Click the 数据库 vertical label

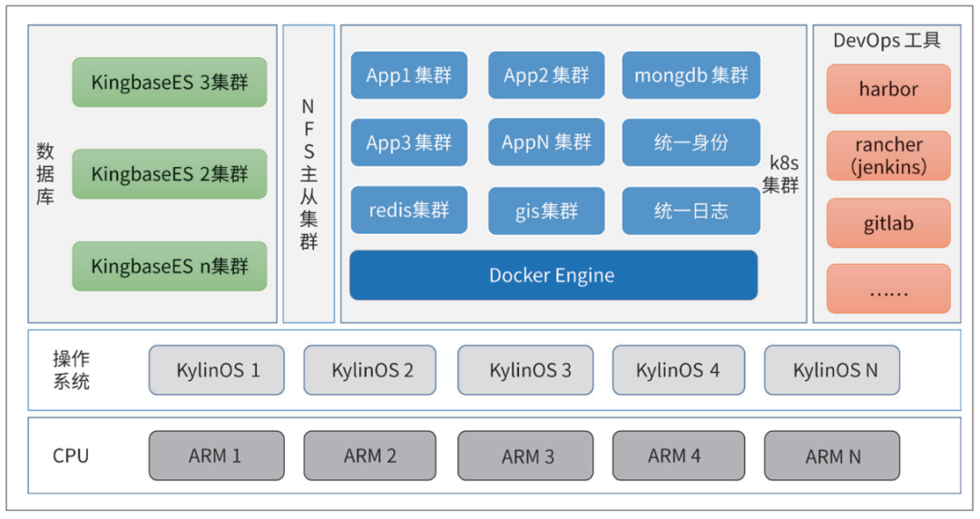(x=45, y=174)
